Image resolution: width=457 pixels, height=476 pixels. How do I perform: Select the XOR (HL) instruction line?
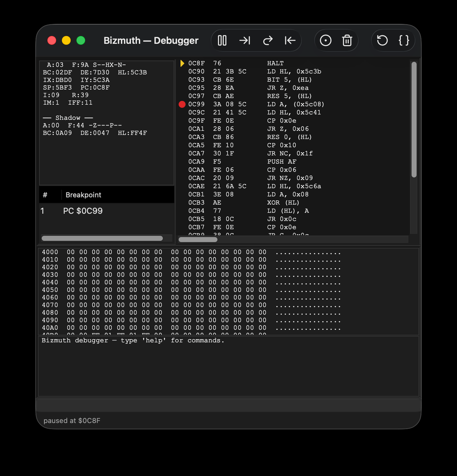coord(293,202)
